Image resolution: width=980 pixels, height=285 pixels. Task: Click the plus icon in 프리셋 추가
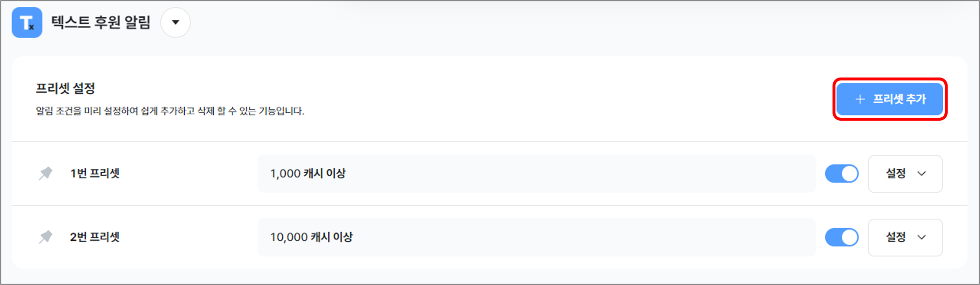[860, 99]
